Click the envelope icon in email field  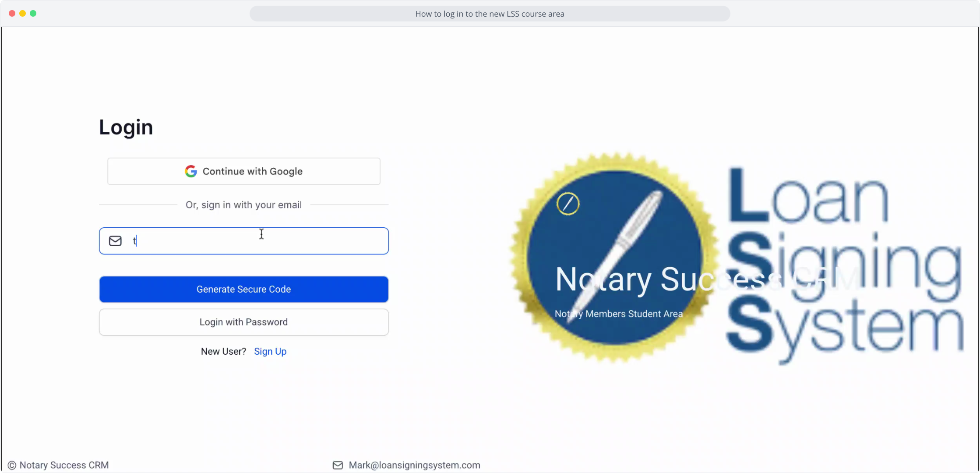[115, 241]
